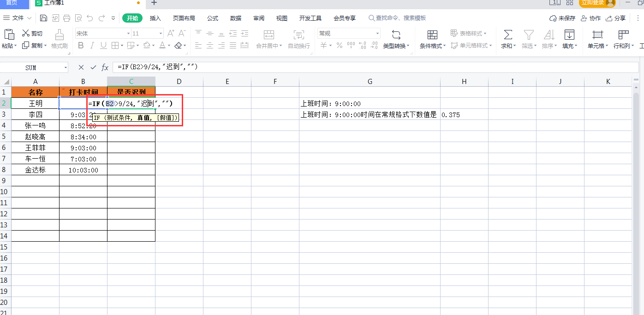Open the 文件 menu dropdown
The height and width of the screenshot is (315, 644).
pyautogui.click(x=18, y=18)
